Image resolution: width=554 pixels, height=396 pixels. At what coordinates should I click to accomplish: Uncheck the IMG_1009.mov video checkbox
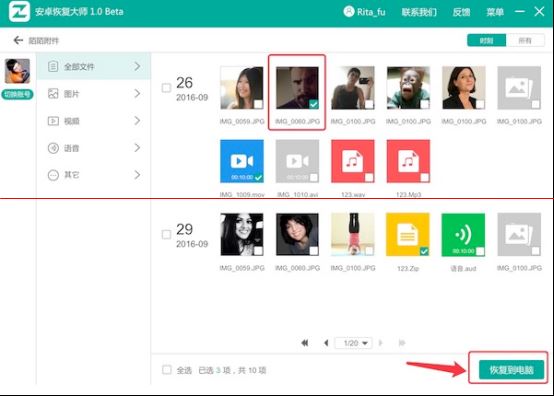[258, 177]
